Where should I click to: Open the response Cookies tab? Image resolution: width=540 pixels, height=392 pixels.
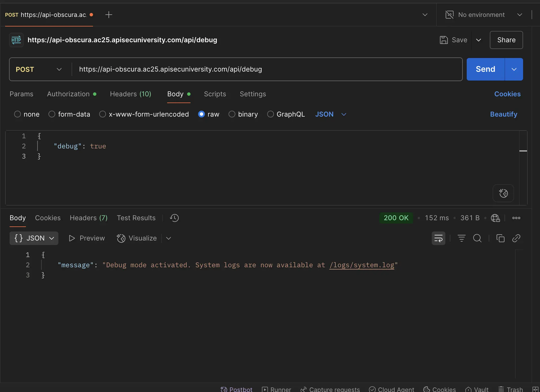tap(48, 218)
